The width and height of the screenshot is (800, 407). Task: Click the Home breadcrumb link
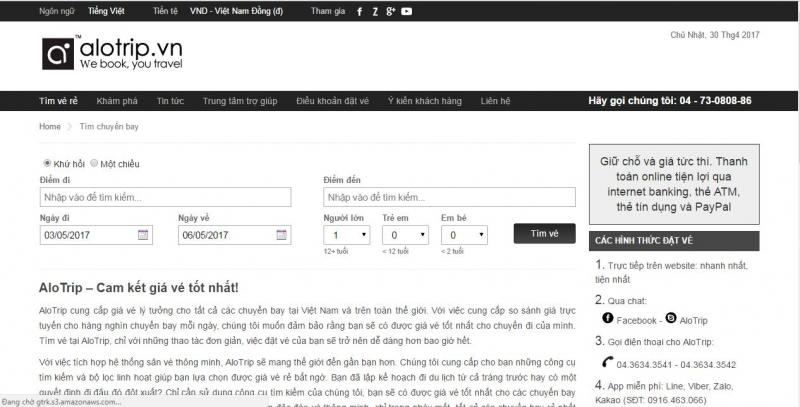(x=50, y=127)
